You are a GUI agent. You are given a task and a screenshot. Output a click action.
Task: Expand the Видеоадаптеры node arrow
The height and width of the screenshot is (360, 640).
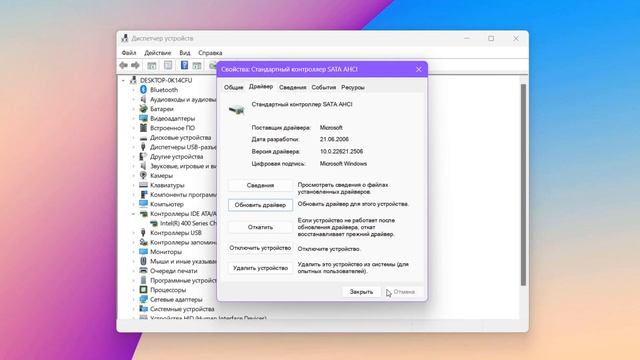click(x=133, y=118)
